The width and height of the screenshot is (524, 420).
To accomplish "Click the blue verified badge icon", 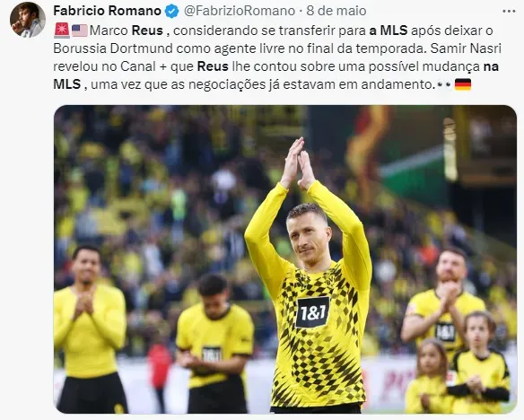I will (x=172, y=12).
